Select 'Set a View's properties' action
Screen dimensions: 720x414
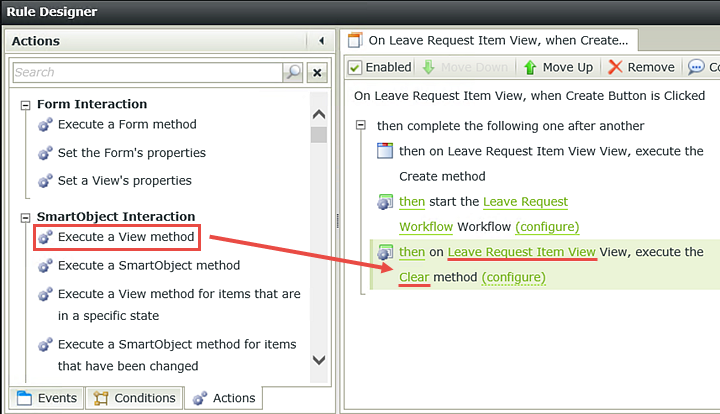pyautogui.click(x=124, y=181)
